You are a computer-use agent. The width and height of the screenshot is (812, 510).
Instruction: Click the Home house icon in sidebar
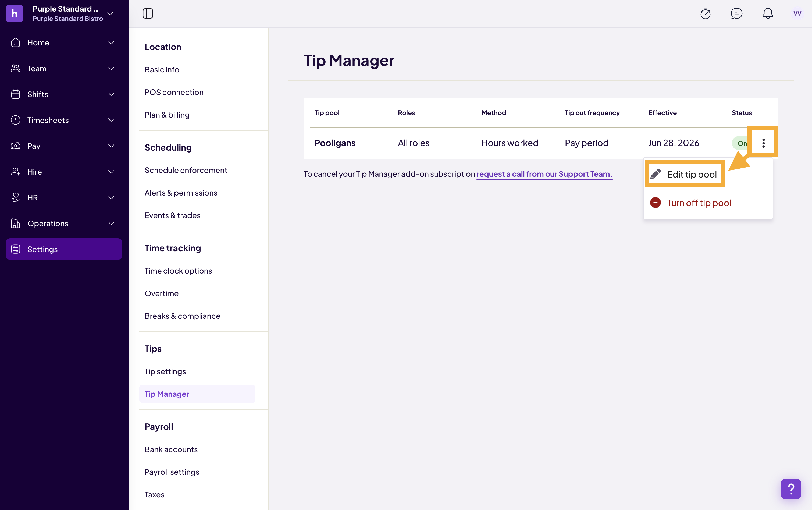(x=16, y=42)
